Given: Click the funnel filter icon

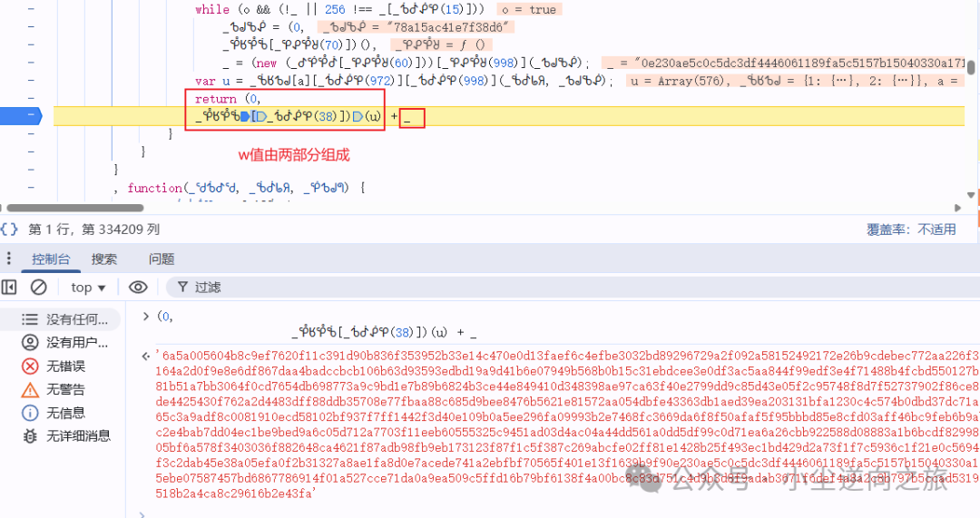Looking at the screenshot, I should 182,287.
